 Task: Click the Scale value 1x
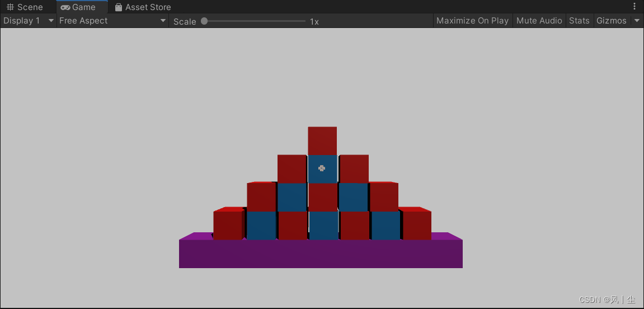click(x=314, y=21)
